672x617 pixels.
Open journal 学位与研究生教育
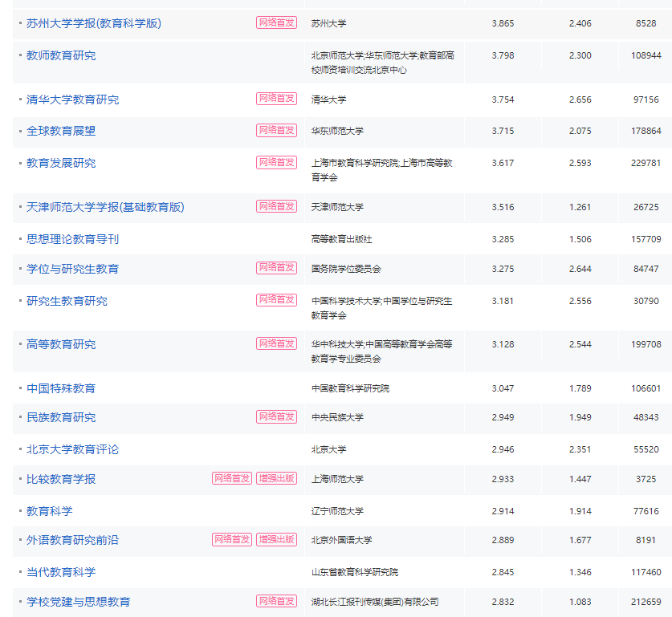[72, 269]
